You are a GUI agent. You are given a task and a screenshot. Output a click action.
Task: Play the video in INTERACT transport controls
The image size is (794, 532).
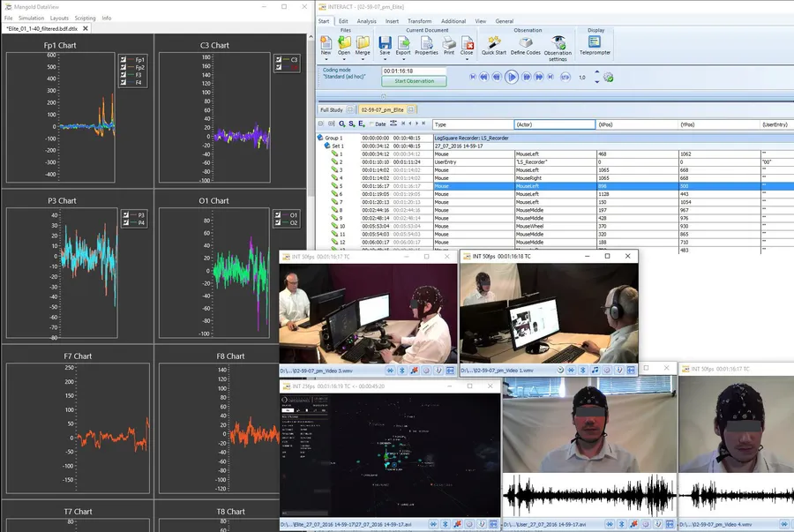click(512, 76)
